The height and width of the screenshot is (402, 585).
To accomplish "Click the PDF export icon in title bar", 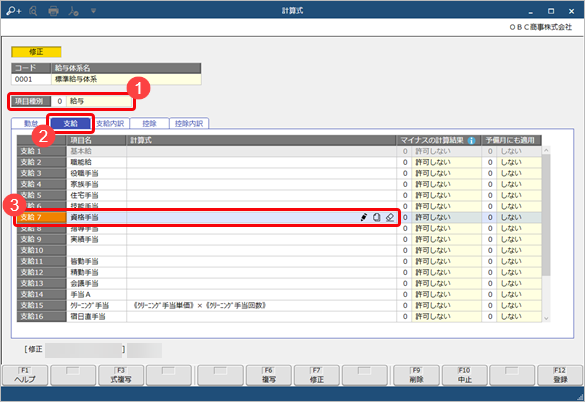I will pos(73,11).
